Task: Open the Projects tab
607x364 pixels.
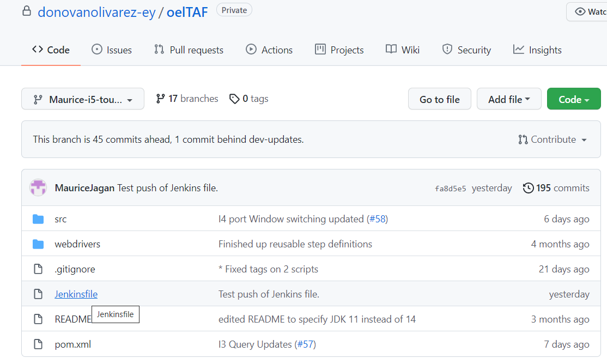Action: tap(339, 50)
